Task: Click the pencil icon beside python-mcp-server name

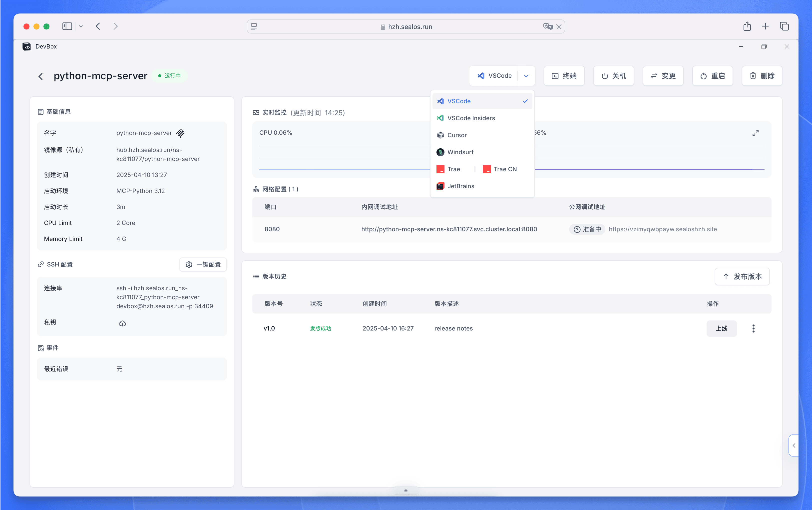Action: click(x=181, y=133)
